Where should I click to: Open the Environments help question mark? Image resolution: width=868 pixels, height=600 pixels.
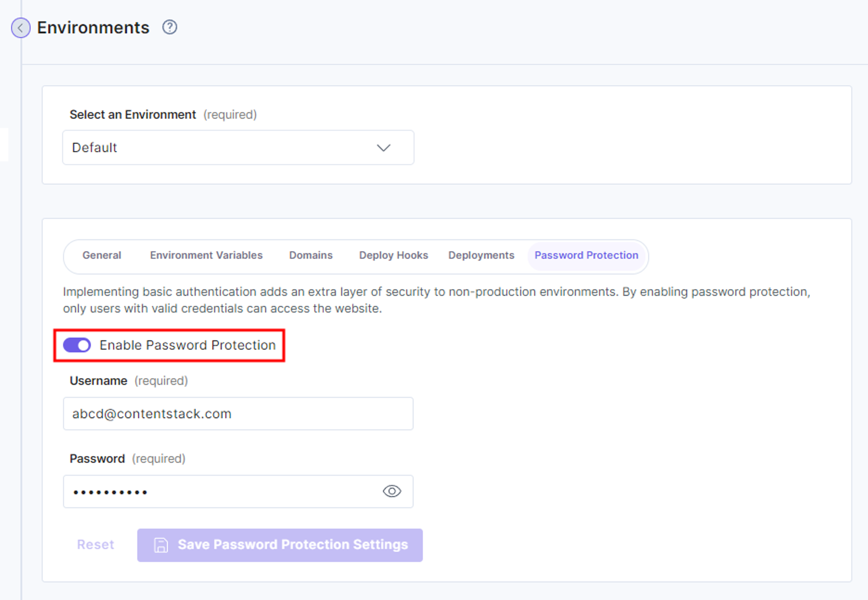[170, 27]
